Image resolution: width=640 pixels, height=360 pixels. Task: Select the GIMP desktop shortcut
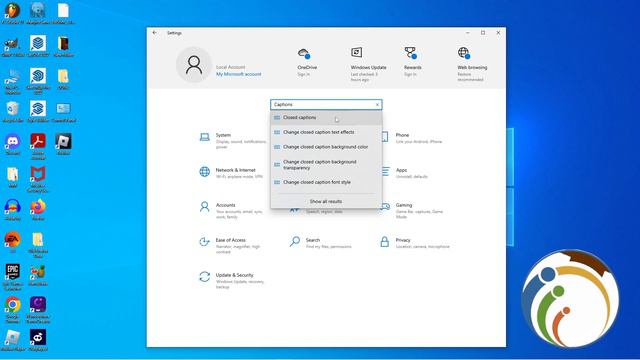click(12, 47)
